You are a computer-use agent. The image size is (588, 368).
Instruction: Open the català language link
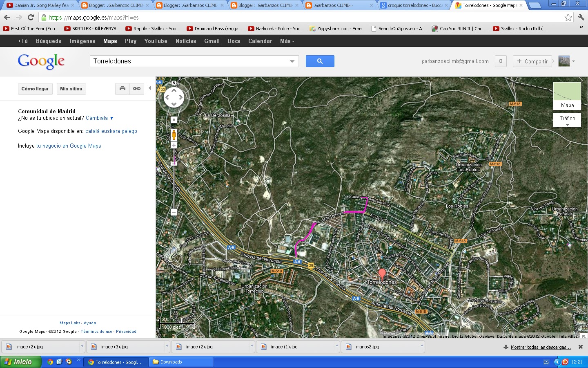pos(93,131)
